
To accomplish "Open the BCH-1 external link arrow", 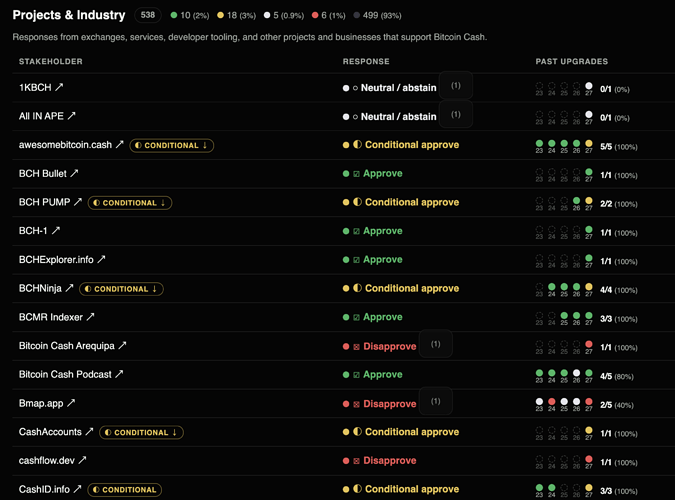I will click(56, 230).
